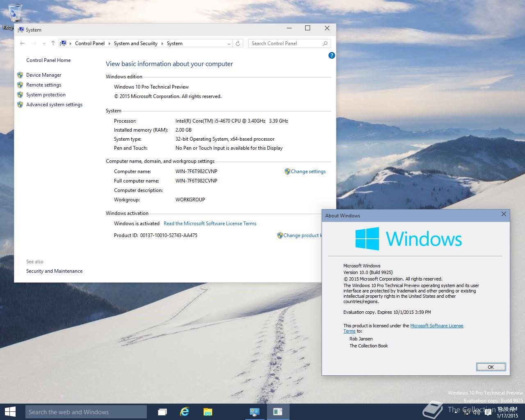
Task: Click the shield icon beside Remote settings
Action: click(20, 84)
